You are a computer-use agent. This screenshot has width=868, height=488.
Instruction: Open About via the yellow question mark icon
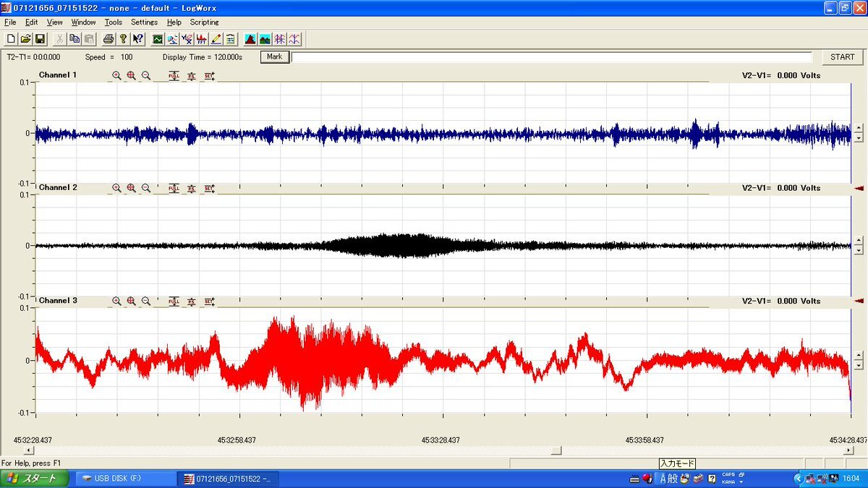tap(123, 39)
